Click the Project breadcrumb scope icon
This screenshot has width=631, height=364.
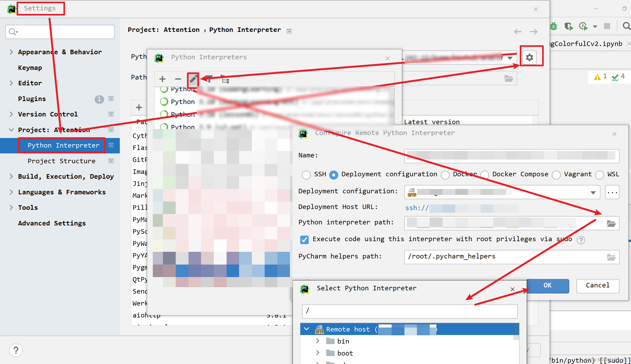pos(289,31)
